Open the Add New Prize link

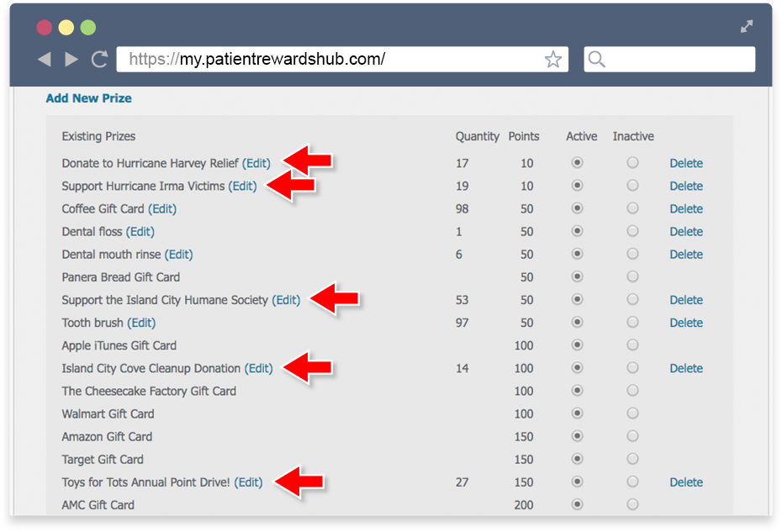(89, 98)
